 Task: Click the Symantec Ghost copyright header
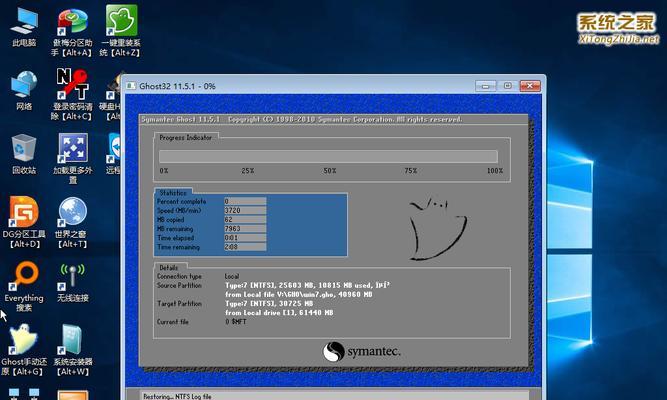[x=302, y=120]
